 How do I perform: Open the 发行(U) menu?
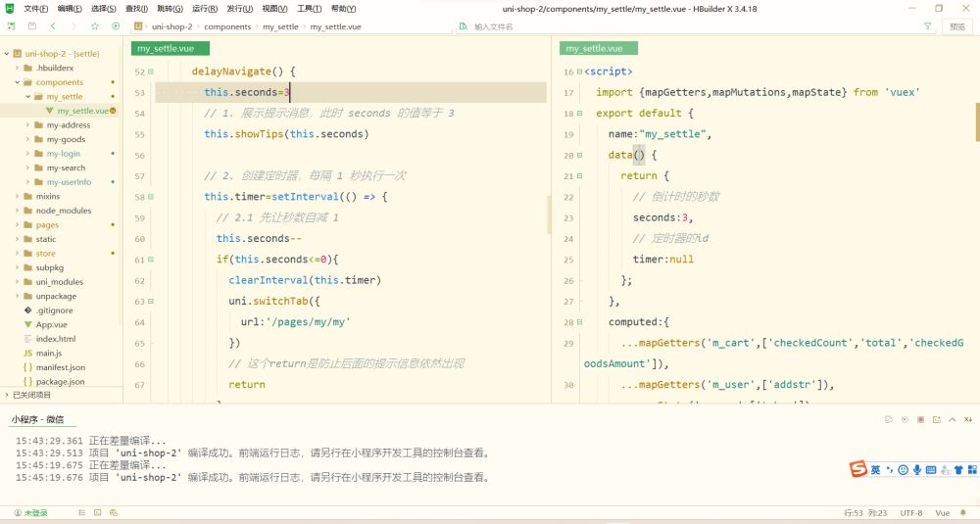239,9
